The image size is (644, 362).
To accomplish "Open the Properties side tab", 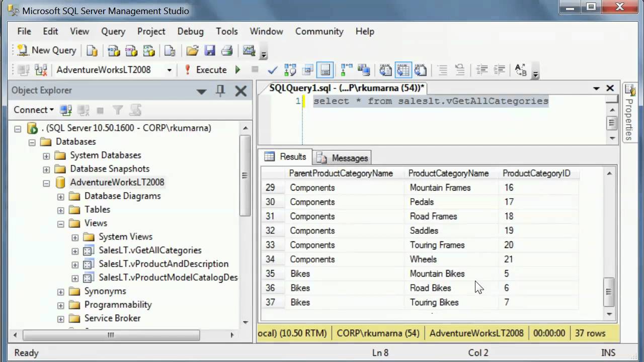I will click(629, 113).
